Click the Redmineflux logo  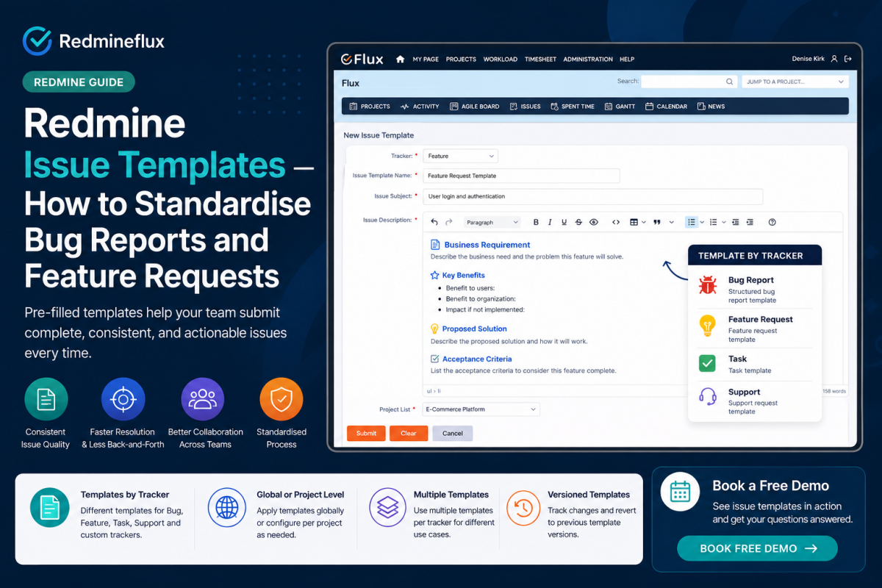coord(93,41)
